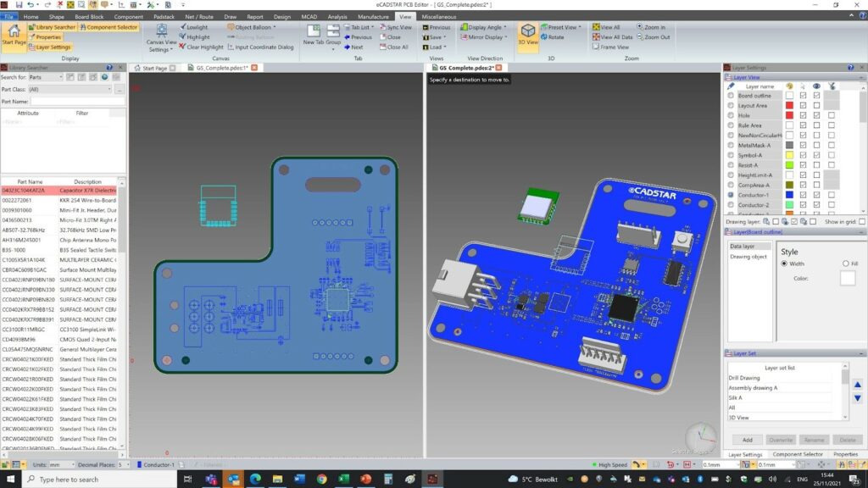This screenshot has height=488, width=868.
Task: Select the Width style radio button
Action: click(x=784, y=263)
